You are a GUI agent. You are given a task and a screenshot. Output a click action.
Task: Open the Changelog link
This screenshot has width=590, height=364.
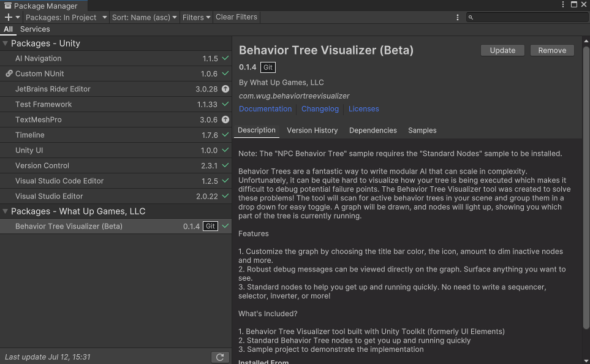pos(320,108)
